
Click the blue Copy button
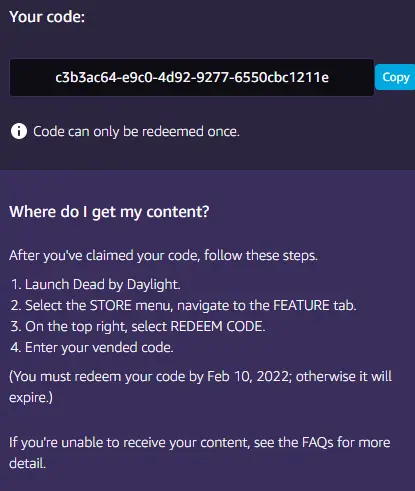pyautogui.click(x=395, y=77)
